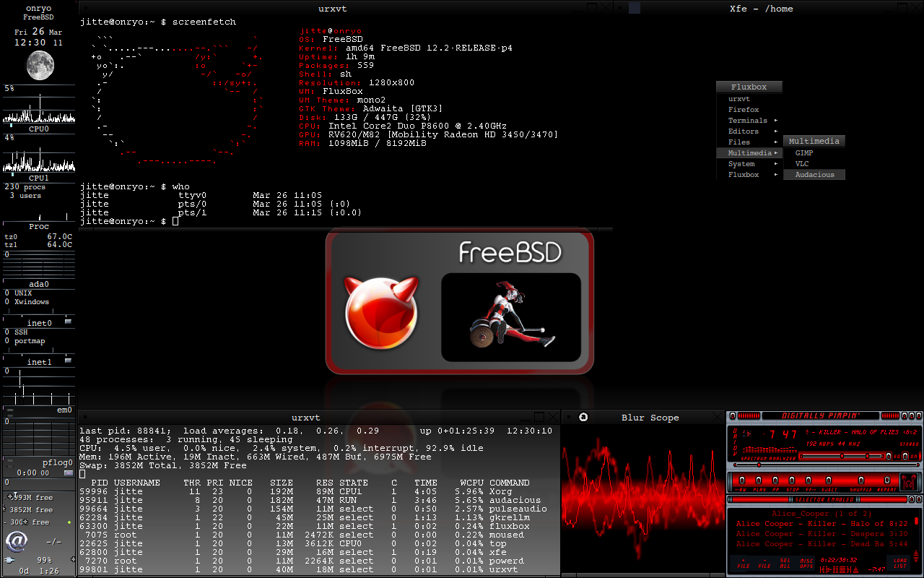Viewport: 924px width, 578px height.
Task: Click the Audacious elapsed time display
Action: tap(781, 434)
